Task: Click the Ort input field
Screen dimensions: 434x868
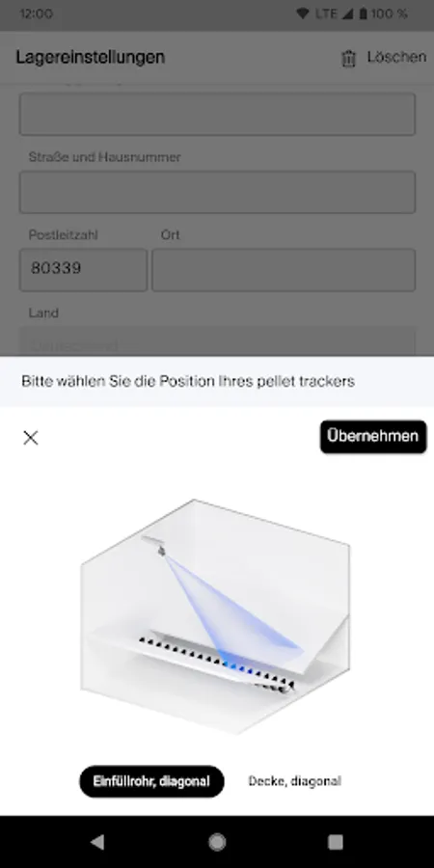Action: [284, 270]
